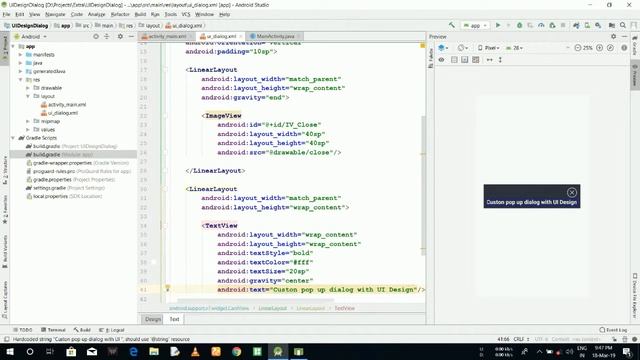Open the AVD Manager icon
640x360 pixels.
(587, 25)
